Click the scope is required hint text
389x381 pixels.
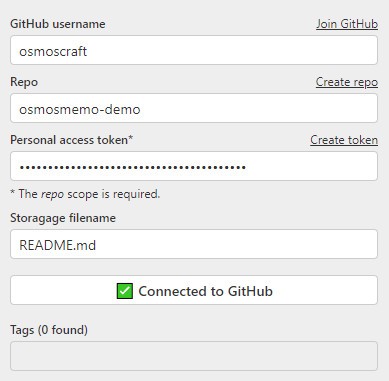point(114,194)
